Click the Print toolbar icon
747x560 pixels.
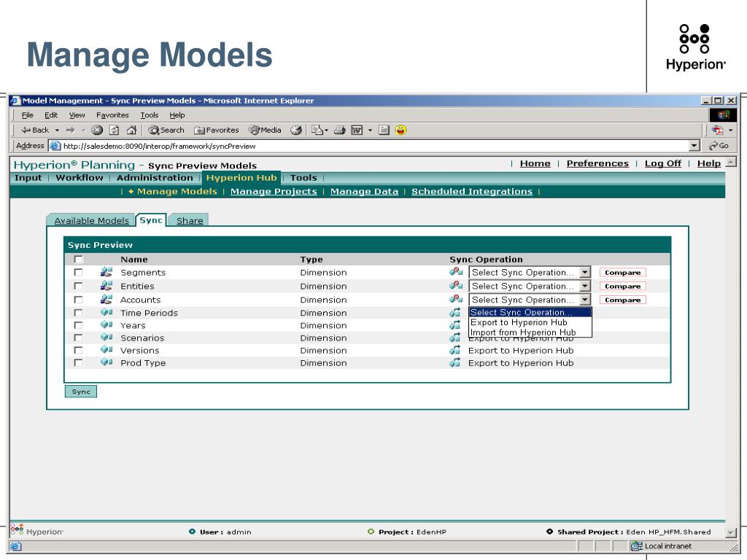pos(340,130)
